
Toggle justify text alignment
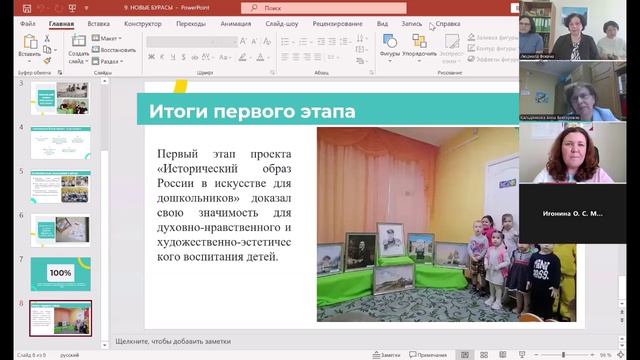coord(318,57)
